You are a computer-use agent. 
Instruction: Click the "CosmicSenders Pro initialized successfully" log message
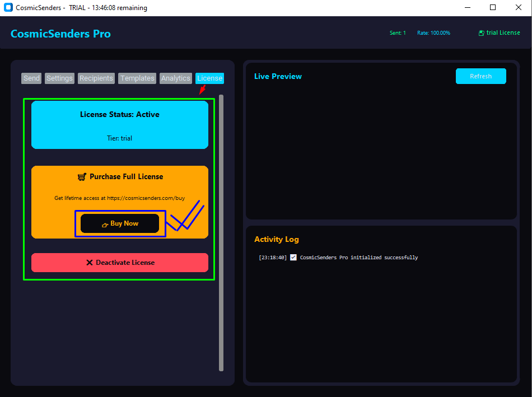pos(359,258)
